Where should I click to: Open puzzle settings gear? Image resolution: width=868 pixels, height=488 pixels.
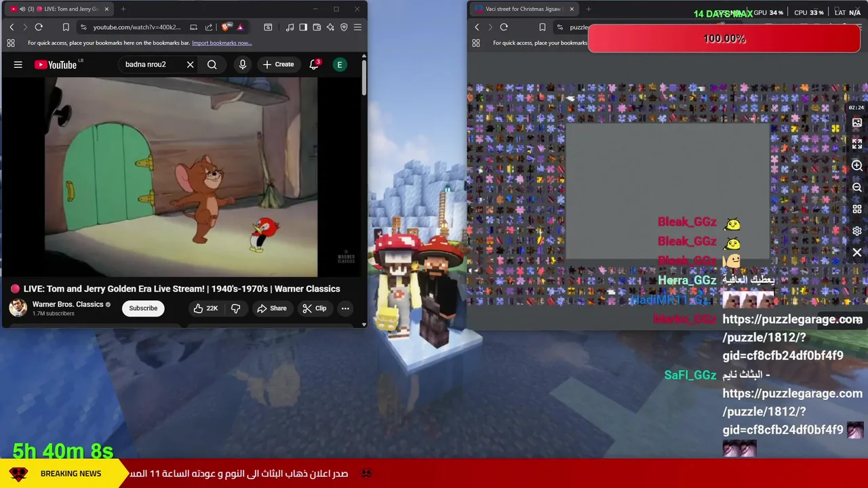(x=857, y=231)
